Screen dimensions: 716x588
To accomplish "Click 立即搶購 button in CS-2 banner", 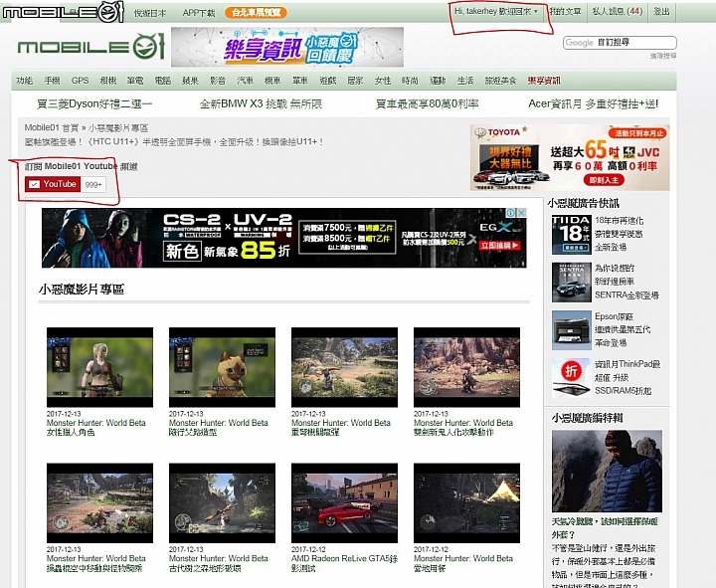I will [x=500, y=246].
